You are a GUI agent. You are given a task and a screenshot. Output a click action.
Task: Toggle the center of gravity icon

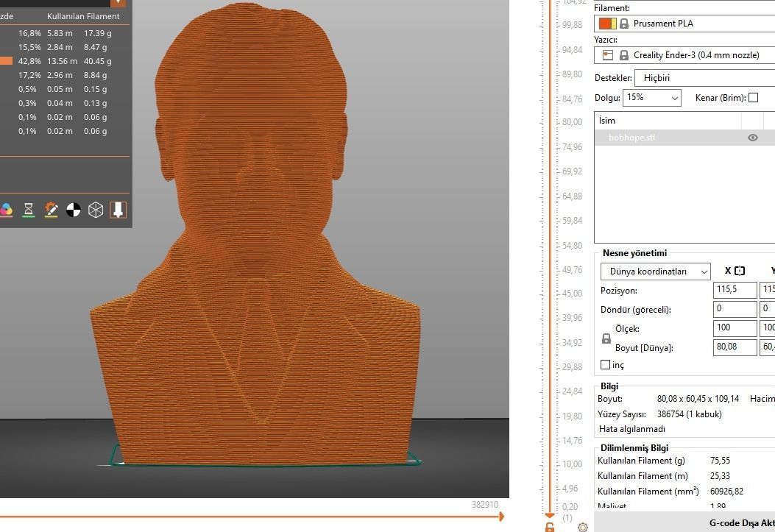click(x=73, y=210)
